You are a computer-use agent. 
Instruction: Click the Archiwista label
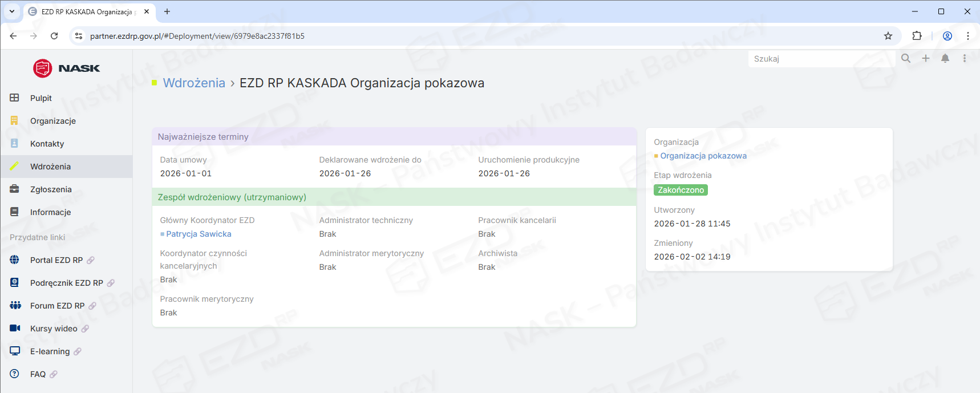pyautogui.click(x=497, y=253)
